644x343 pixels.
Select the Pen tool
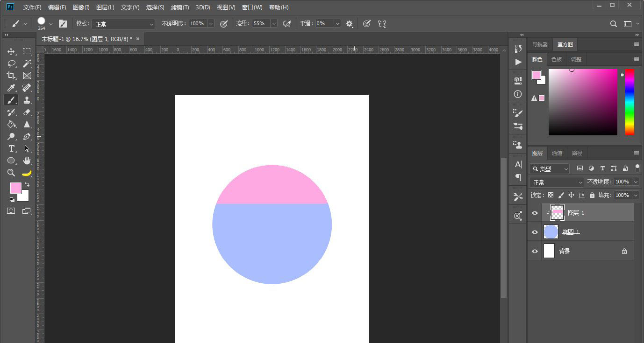27,136
